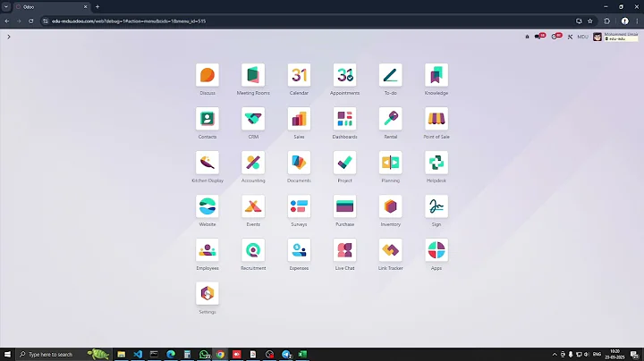Expand the sidebar with the chevron arrow
This screenshot has height=361, width=644.
coord(9,37)
